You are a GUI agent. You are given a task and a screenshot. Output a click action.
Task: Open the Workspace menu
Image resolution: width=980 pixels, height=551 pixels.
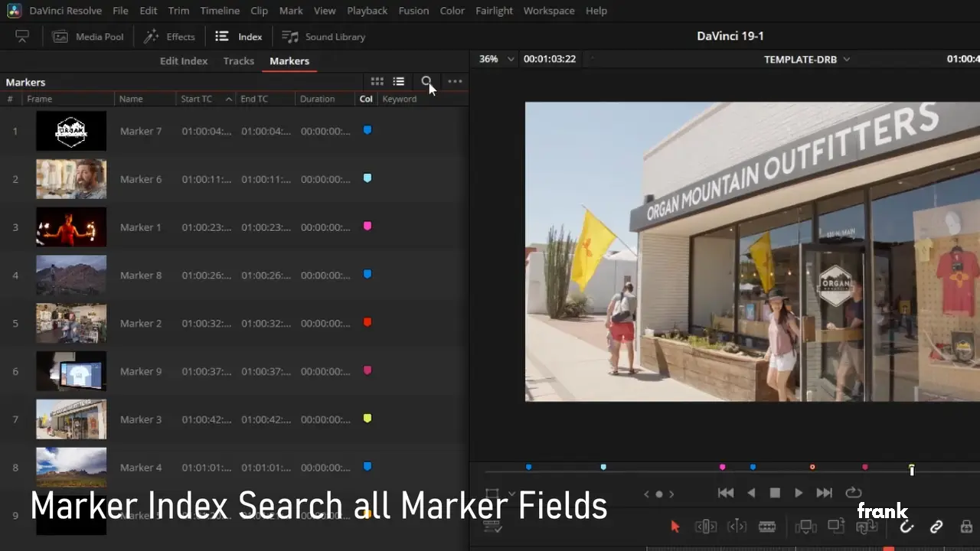549,11
